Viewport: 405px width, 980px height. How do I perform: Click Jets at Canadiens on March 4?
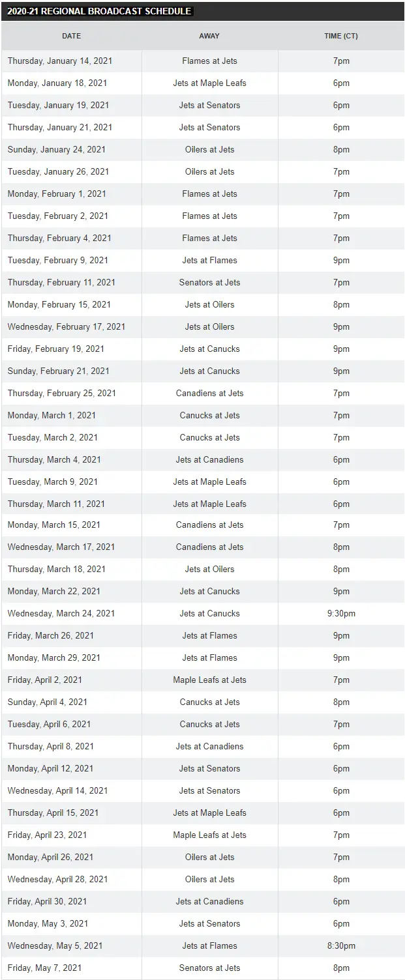[209, 459]
